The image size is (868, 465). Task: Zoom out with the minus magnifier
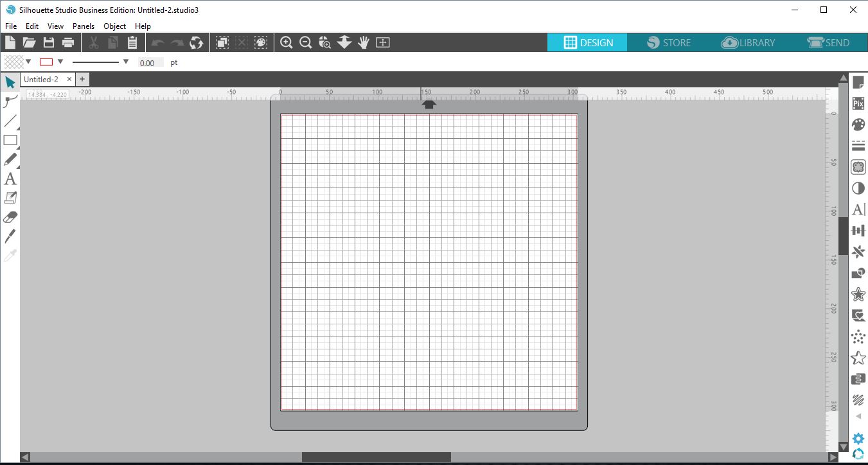[x=306, y=42]
